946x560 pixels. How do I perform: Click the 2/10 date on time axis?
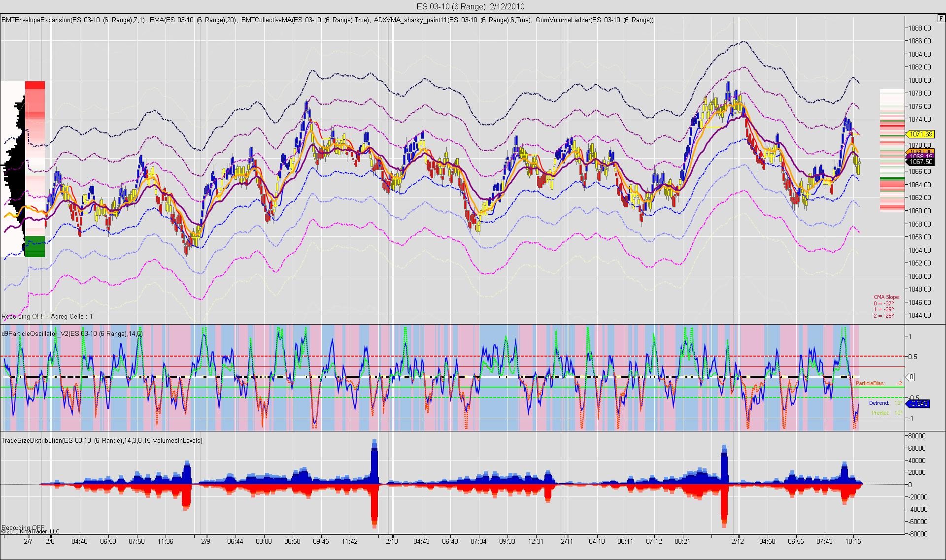392,541
